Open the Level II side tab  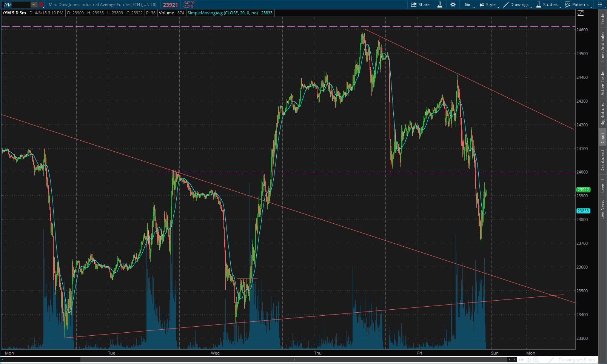pos(602,186)
